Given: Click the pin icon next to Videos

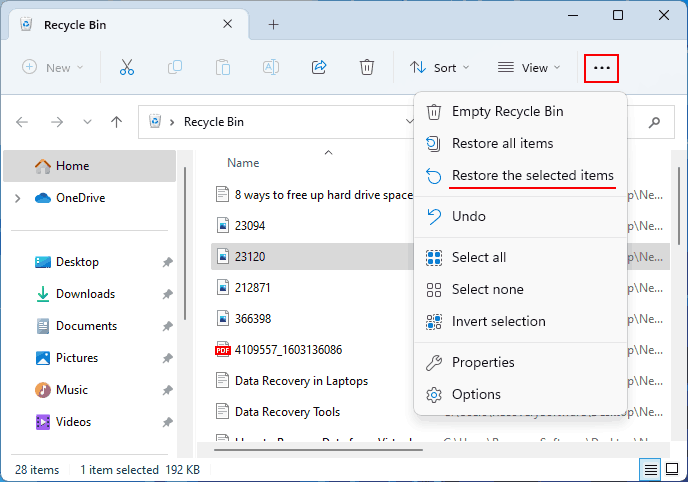Looking at the screenshot, I should 167,422.
